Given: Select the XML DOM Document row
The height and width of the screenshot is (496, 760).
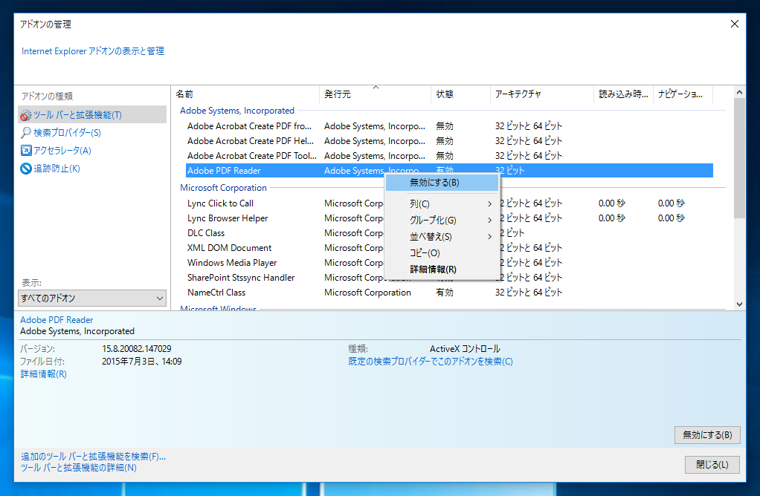Looking at the screenshot, I should pos(449,248).
